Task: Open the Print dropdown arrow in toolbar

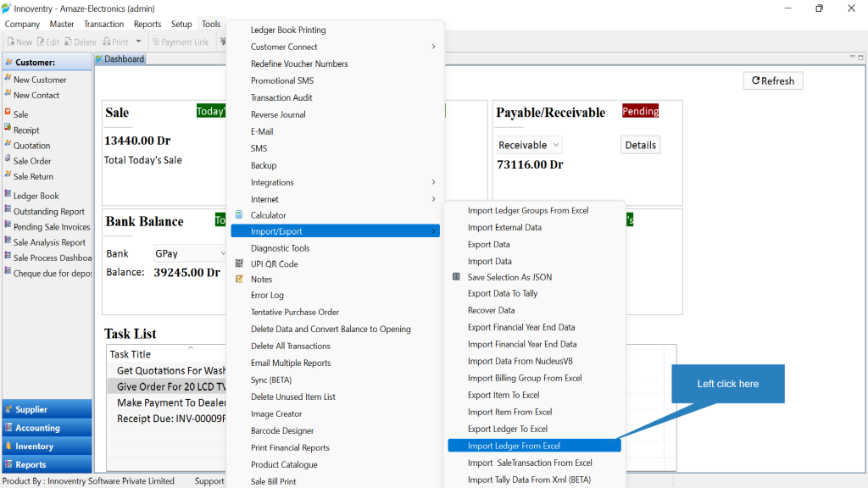Action: pos(138,42)
